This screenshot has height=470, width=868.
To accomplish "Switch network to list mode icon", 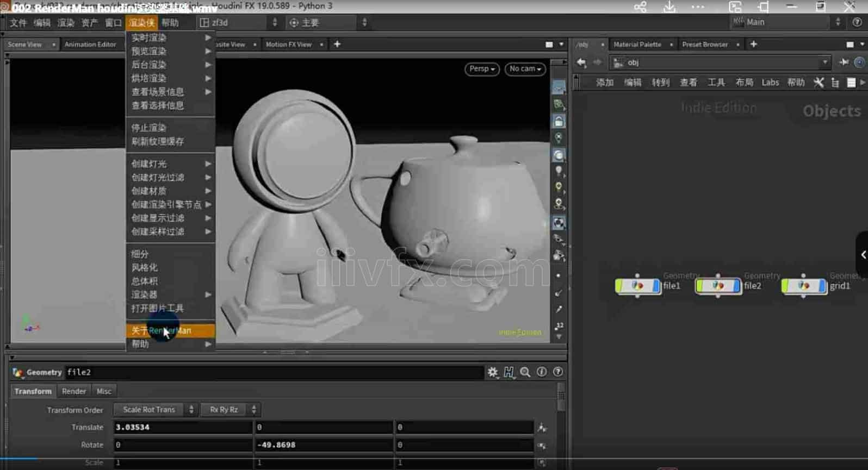I will [852, 83].
